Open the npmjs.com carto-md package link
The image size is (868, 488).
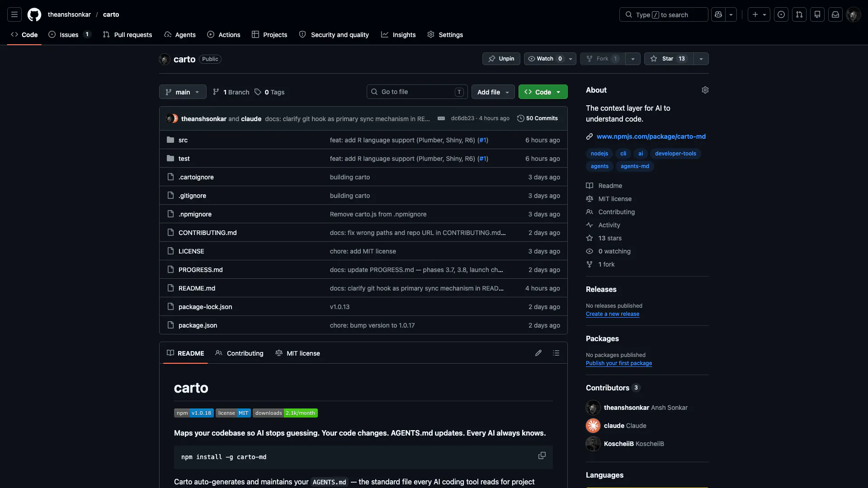pos(651,136)
